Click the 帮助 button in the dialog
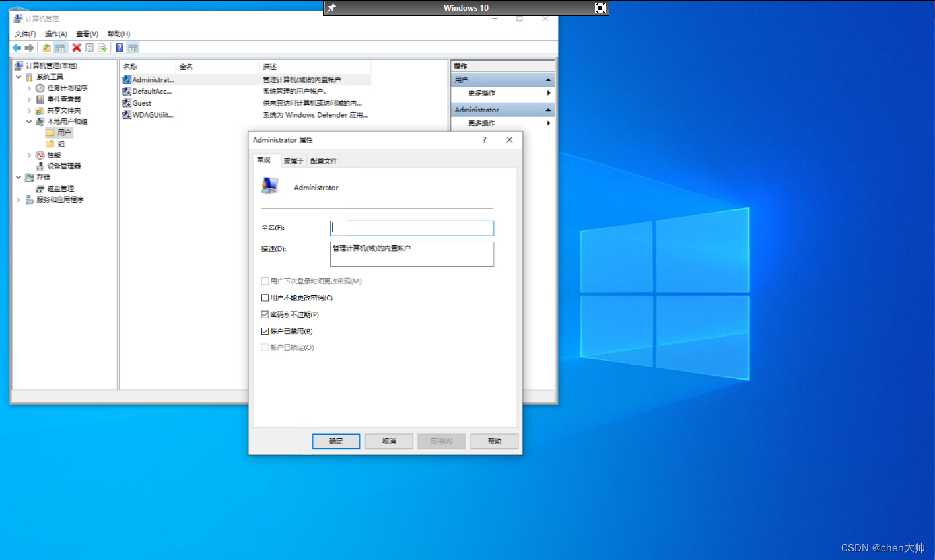This screenshot has height=560, width=935. (x=495, y=441)
